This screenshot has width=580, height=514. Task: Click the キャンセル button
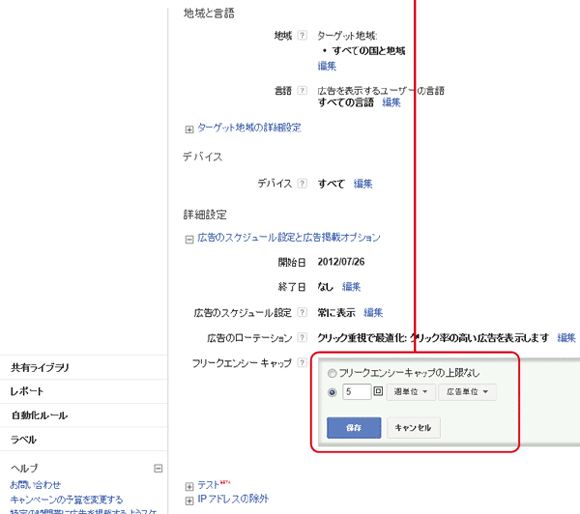click(414, 428)
